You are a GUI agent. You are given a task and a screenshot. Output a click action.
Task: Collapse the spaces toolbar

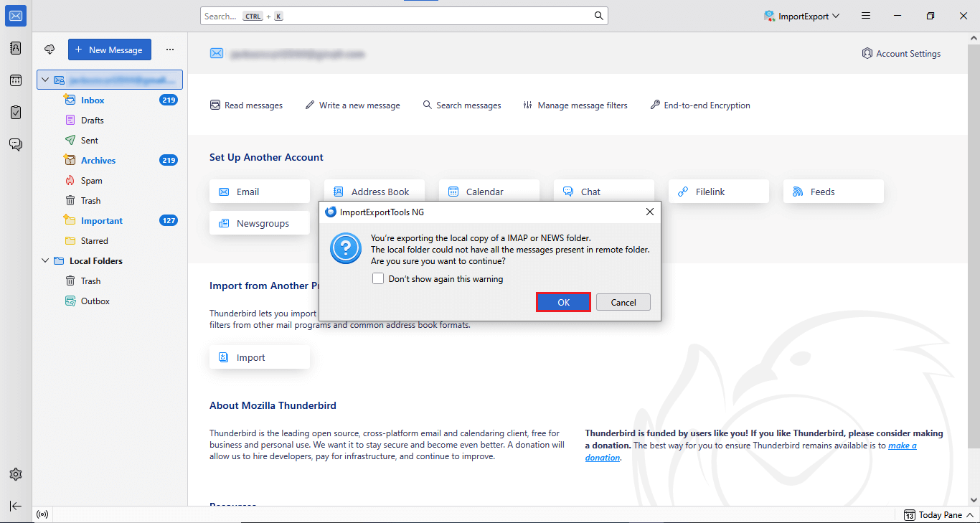click(x=16, y=506)
